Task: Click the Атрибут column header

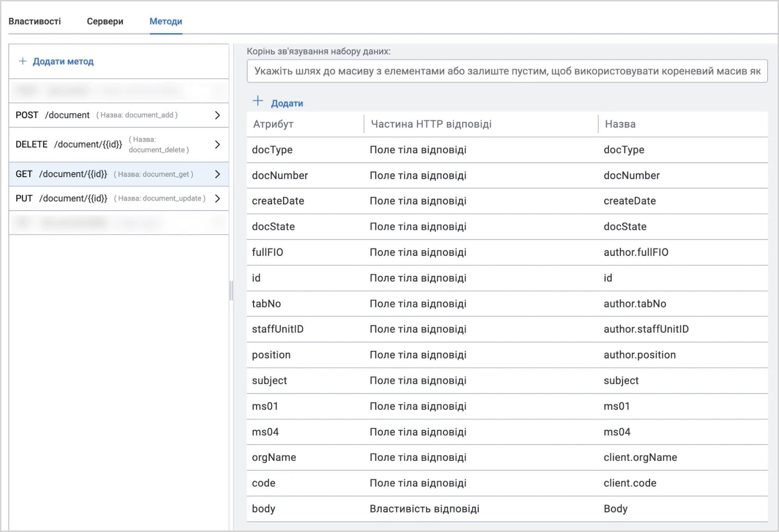Action: click(x=273, y=124)
